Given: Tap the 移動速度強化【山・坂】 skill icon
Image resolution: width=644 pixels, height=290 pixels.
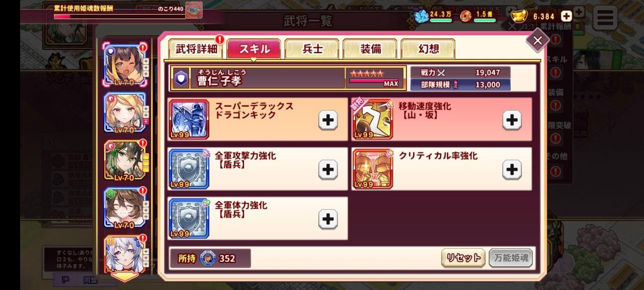Looking at the screenshot, I should [373, 119].
